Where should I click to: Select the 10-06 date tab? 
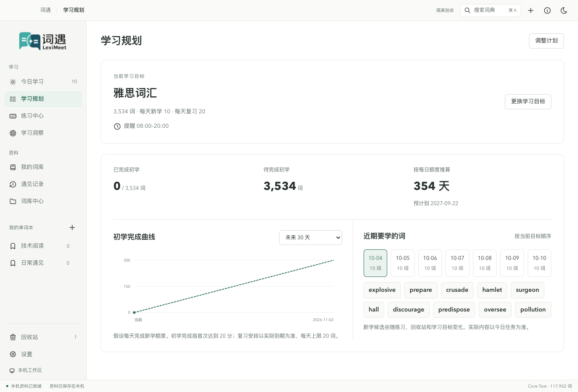point(430,263)
